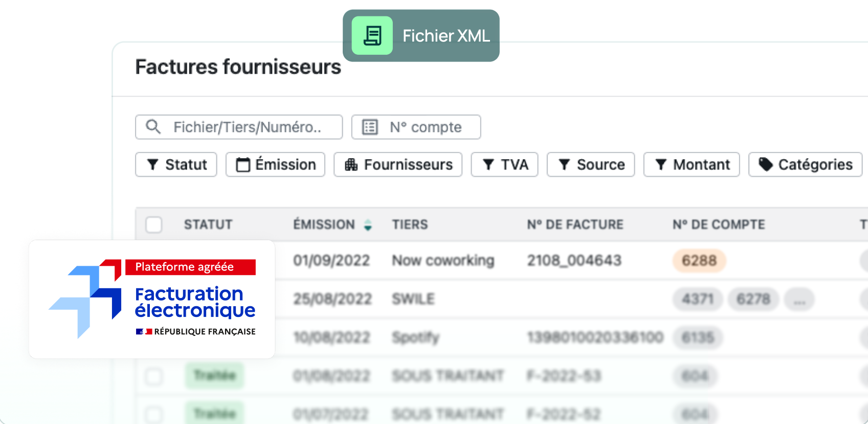
Task: Click the tiers name SWILE
Action: [x=413, y=299]
